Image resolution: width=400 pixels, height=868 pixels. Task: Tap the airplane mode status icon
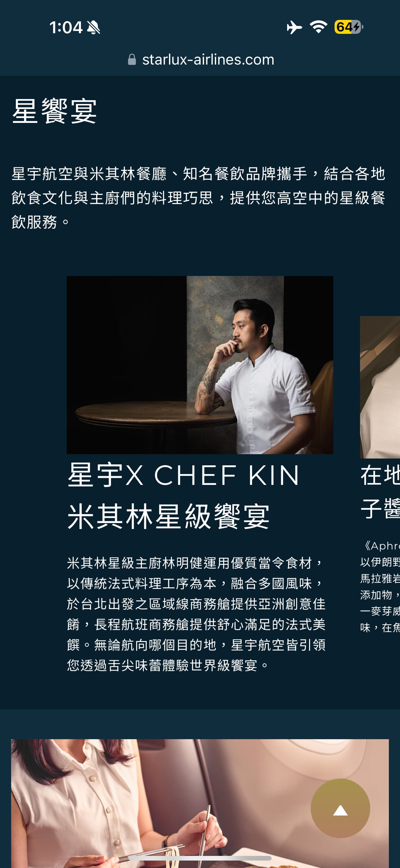(294, 27)
